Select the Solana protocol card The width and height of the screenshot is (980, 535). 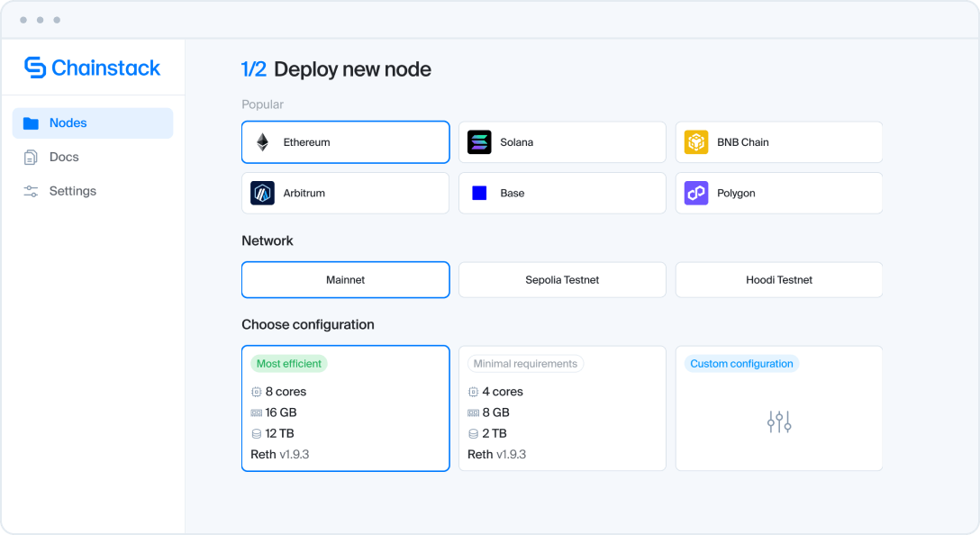tap(562, 142)
